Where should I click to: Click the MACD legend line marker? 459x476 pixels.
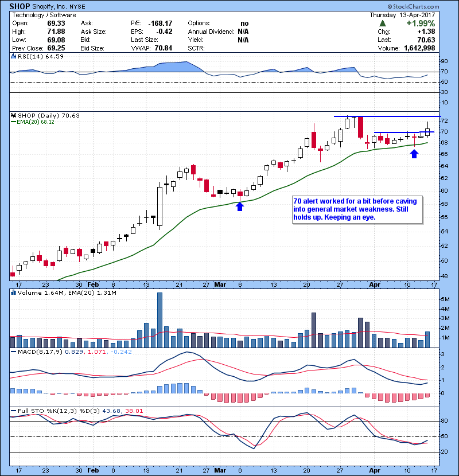13,352
